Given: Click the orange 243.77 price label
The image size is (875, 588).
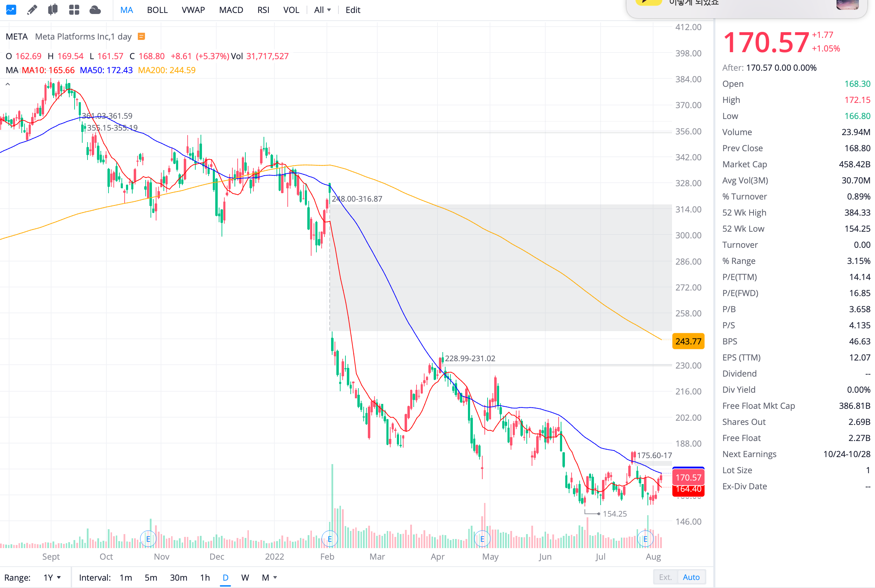Looking at the screenshot, I should click(688, 341).
